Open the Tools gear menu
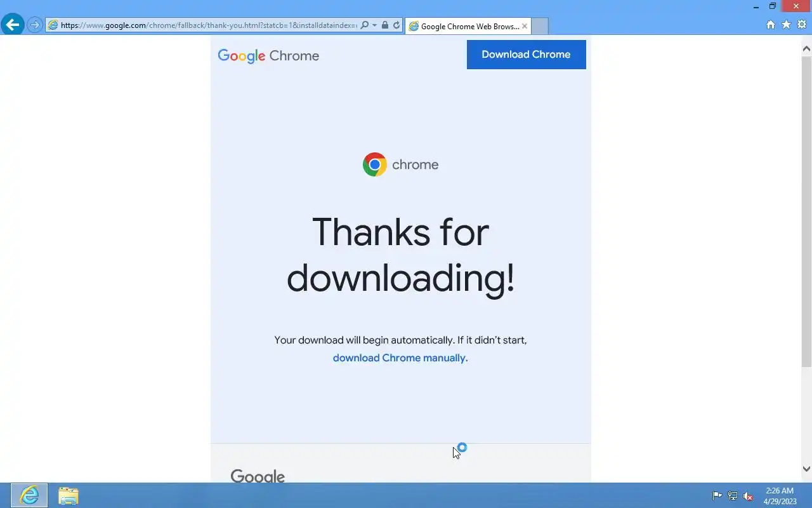 point(802,25)
